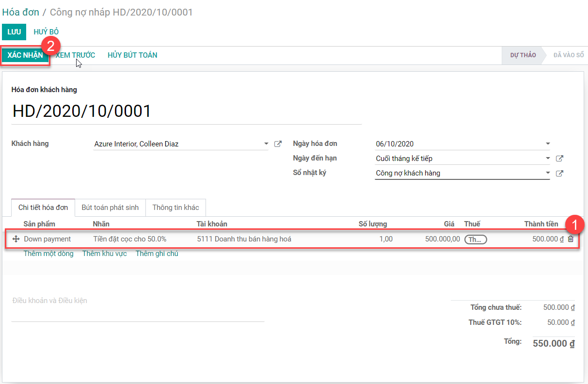
Task: Click the Điều khoản và Điều kiện field
Action: point(138,301)
